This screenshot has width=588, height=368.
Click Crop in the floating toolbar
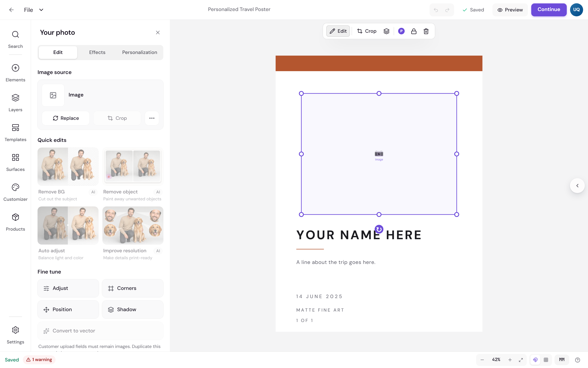coord(367,31)
